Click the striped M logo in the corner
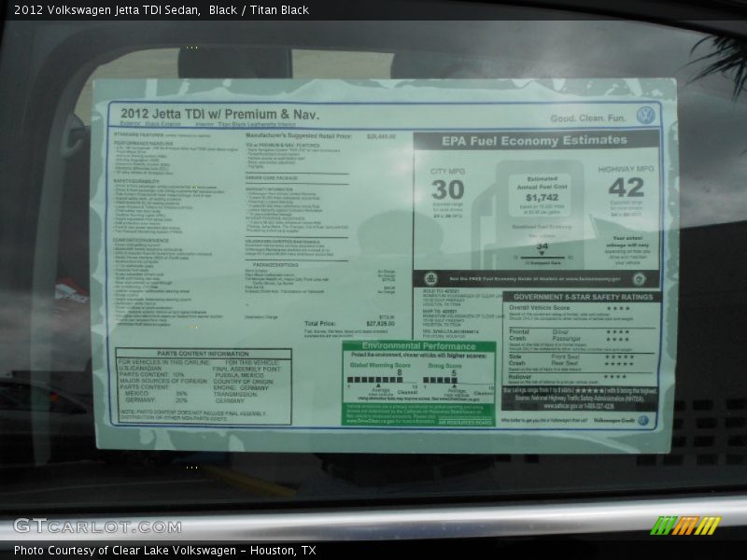 [685, 525]
